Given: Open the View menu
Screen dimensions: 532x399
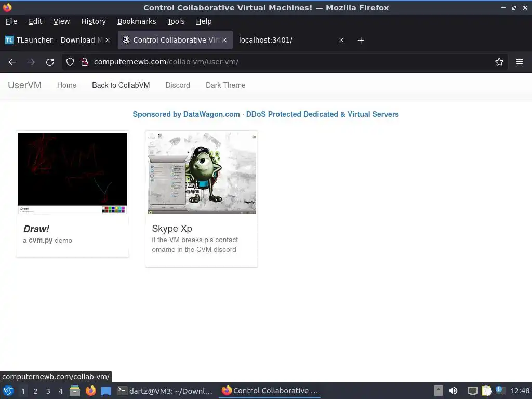Looking at the screenshot, I should point(61,21).
